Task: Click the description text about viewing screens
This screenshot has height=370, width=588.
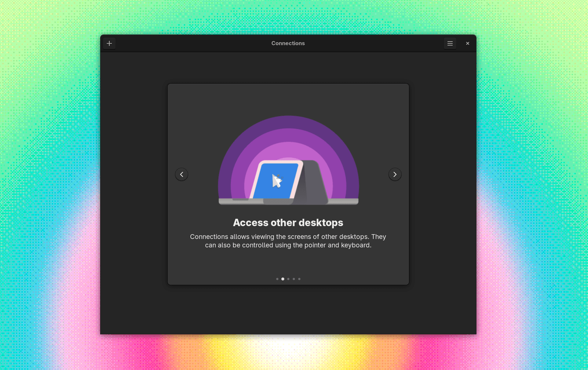Action: click(288, 241)
